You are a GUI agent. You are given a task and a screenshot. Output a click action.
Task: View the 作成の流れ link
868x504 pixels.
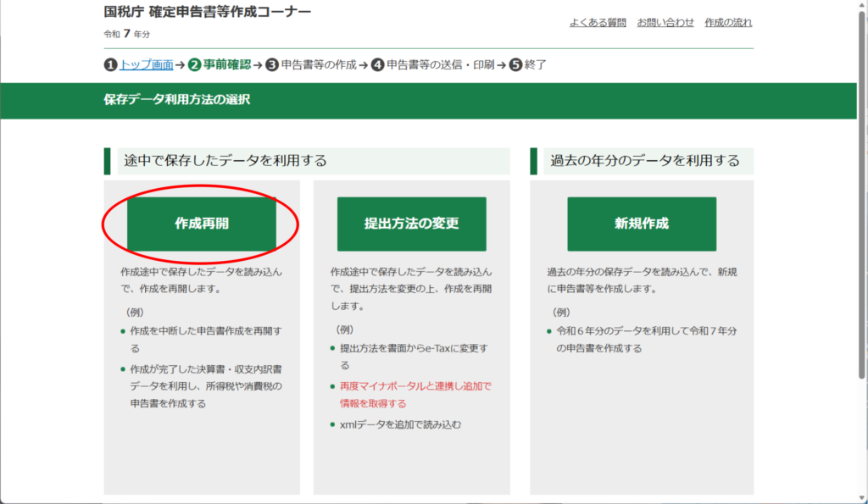(x=728, y=23)
